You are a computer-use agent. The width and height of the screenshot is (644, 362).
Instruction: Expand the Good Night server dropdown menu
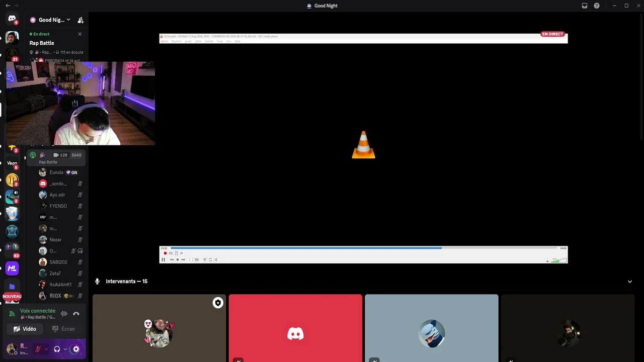[68, 20]
